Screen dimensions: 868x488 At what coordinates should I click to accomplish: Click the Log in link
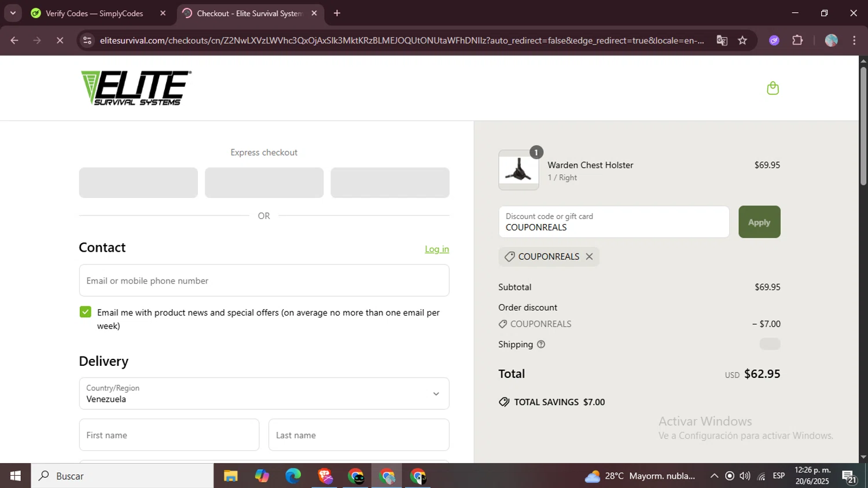(437, 249)
